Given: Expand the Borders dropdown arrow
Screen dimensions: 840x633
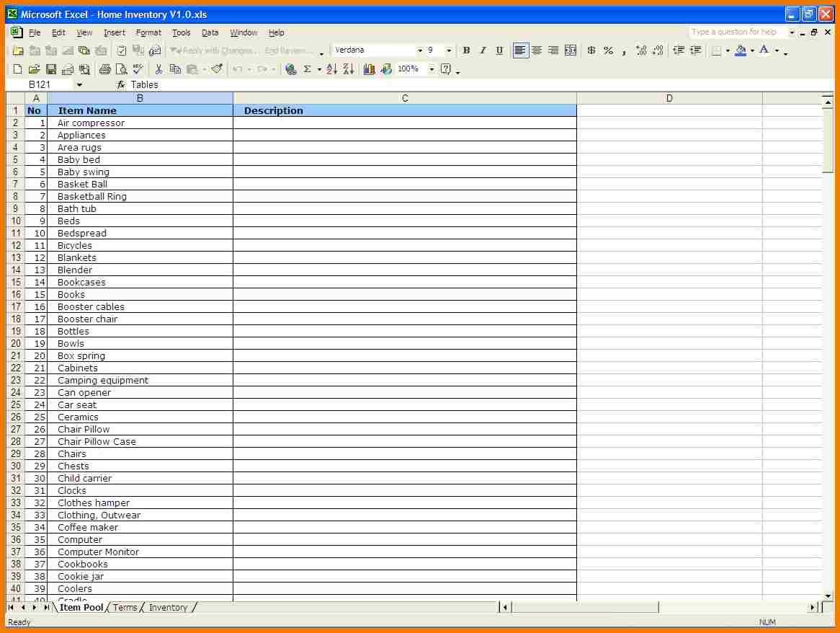Looking at the screenshot, I should [728, 50].
